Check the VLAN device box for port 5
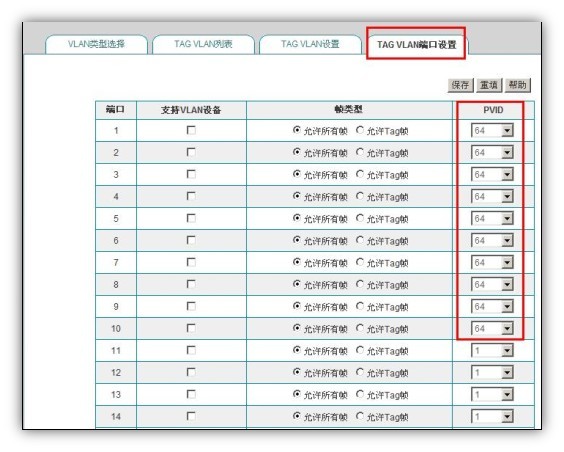This screenshot has height=452, width=564. (191, 218)
